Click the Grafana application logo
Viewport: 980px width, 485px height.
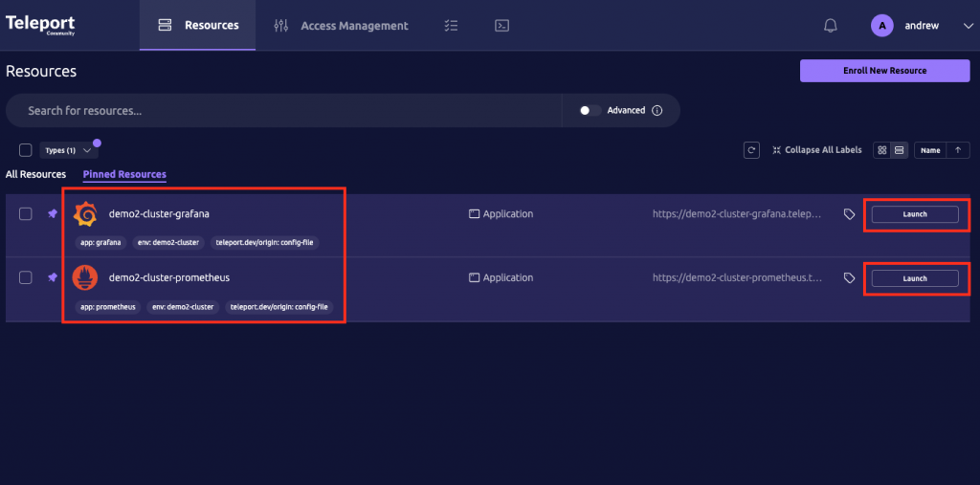[85, 214]
